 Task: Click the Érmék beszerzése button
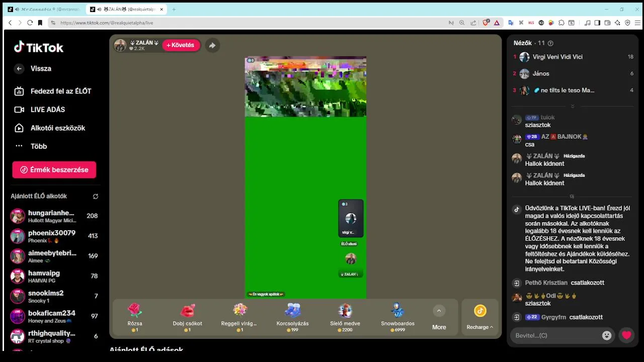click(x=54, y=170)
